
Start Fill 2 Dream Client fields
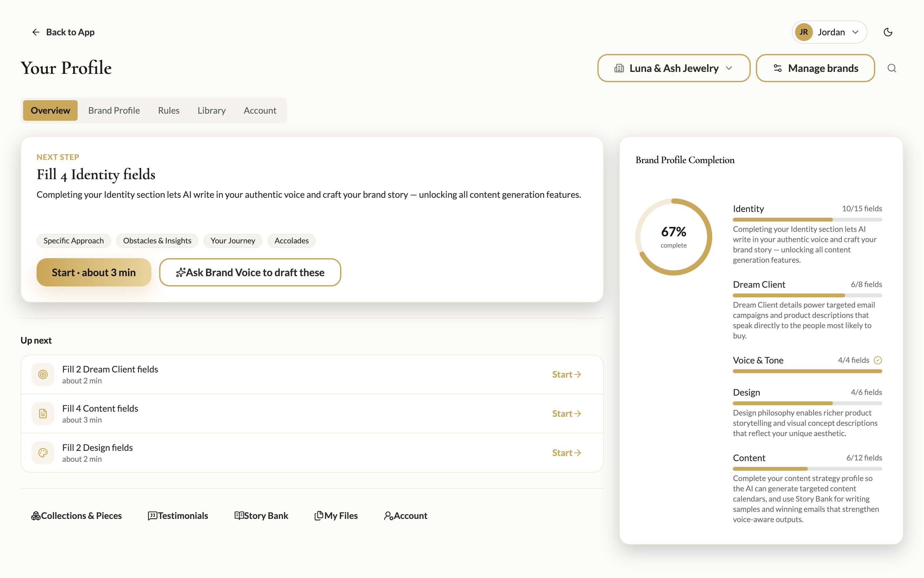pyautogui.click(x=567, y=374)
